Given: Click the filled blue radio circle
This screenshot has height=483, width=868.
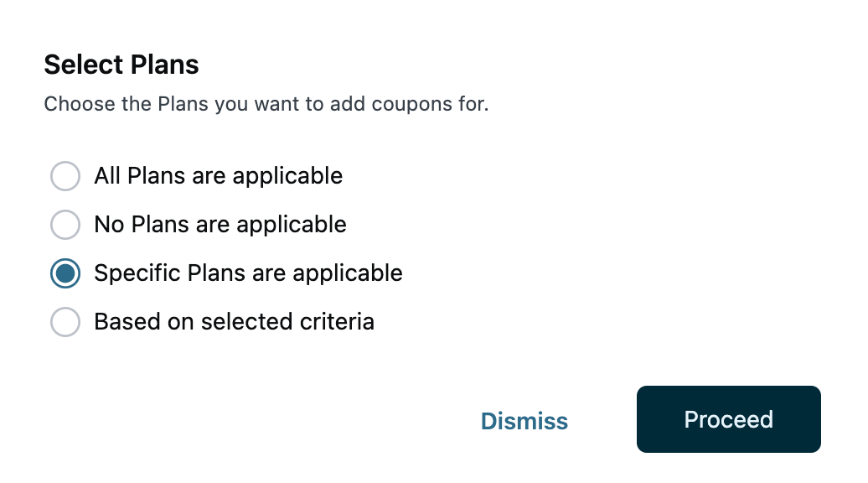Looking at the screenshot, I should coord(65,273).
